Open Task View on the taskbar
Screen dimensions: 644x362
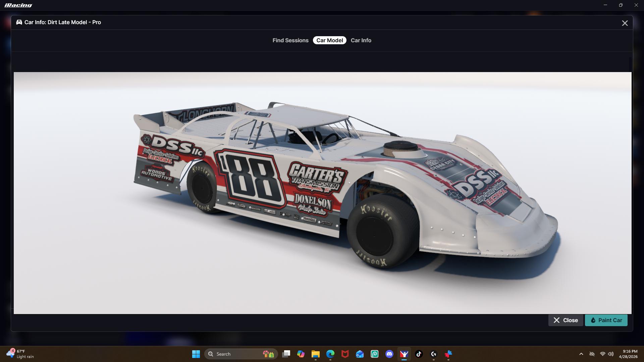[x=286, y=354]
